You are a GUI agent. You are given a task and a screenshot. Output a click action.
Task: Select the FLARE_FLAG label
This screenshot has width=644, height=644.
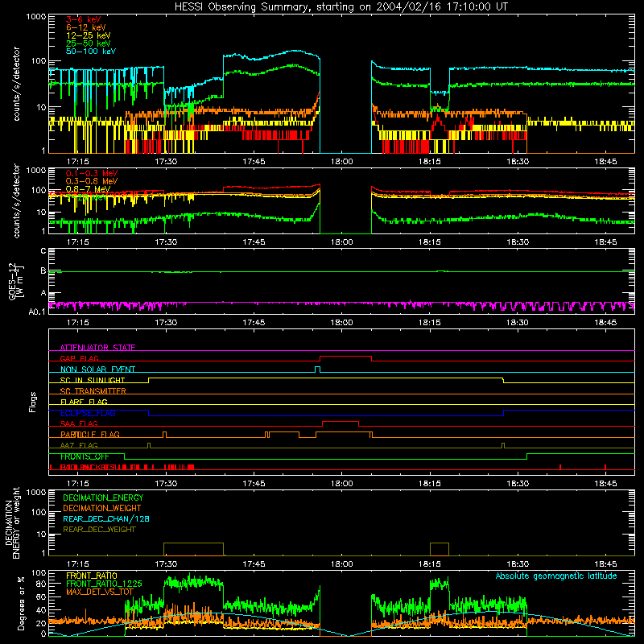(x=84, y=402)
